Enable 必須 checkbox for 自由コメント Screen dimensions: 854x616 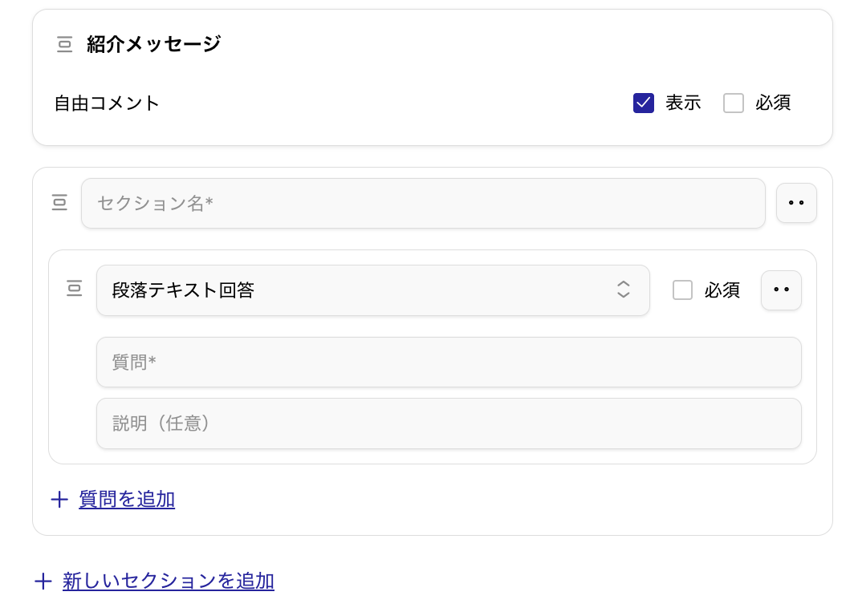[734, 103]
